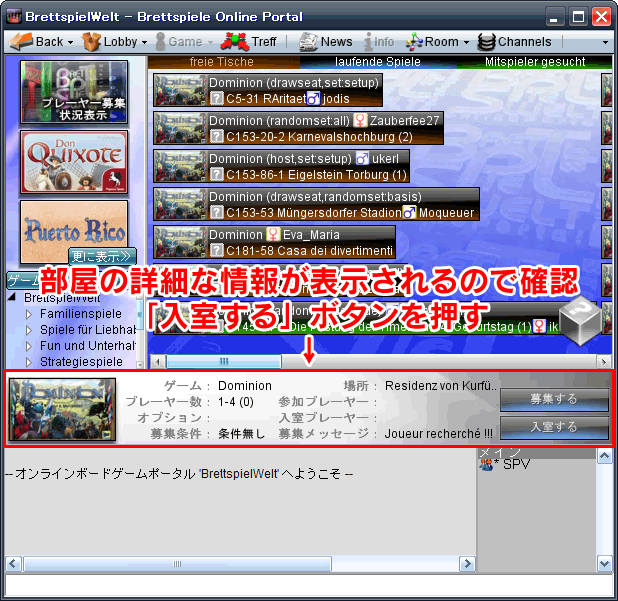This screenshot has width=618, height=601.
Task: Click left arrow of table list scrollbar
Action: tap(158, 361)
